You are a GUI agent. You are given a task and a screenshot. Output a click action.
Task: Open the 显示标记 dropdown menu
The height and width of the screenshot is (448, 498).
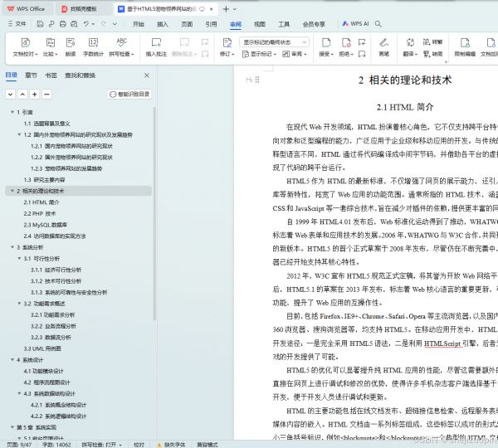[x=260, y=52]
